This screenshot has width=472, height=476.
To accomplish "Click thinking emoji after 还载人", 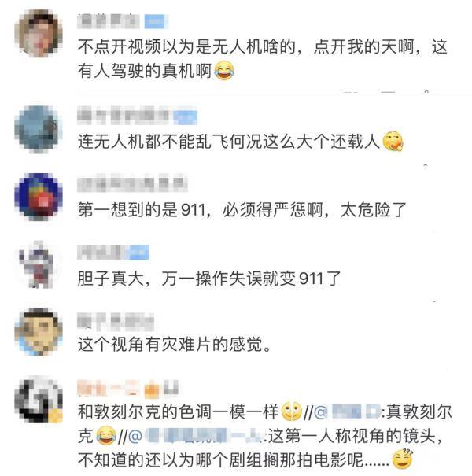I will click(393, 141).
